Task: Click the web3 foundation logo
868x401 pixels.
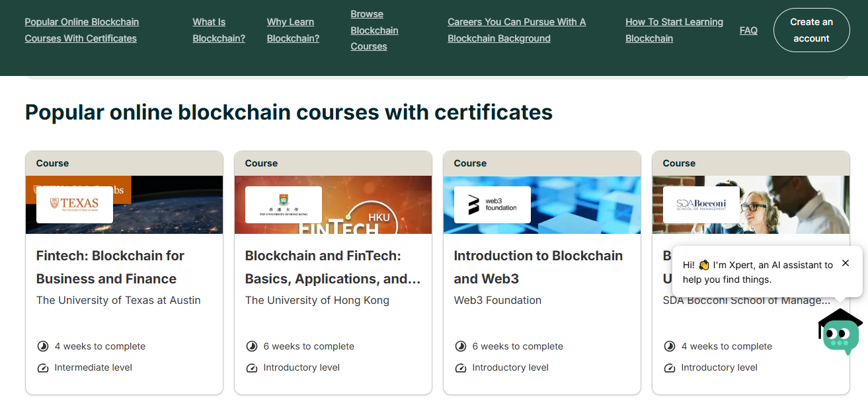Action: click(x=493, y=204)
